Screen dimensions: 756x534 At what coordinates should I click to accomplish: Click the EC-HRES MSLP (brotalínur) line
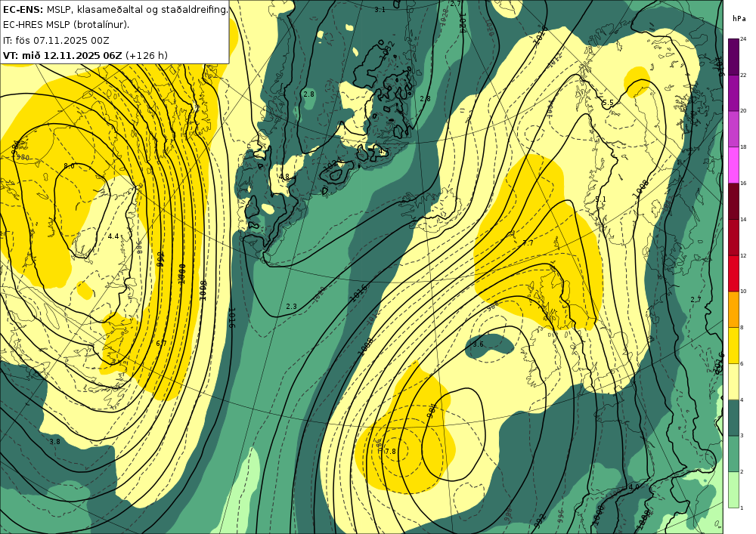[66, 25]
